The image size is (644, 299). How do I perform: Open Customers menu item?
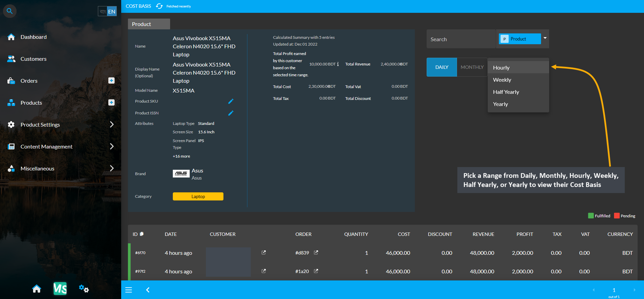click(33, 59)
